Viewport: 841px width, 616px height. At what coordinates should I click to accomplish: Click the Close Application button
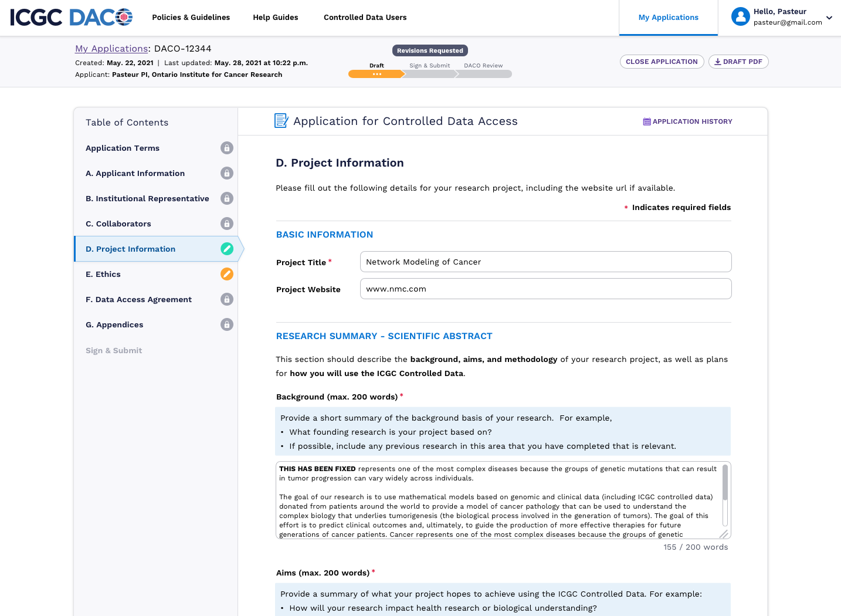tap(662, 62)
